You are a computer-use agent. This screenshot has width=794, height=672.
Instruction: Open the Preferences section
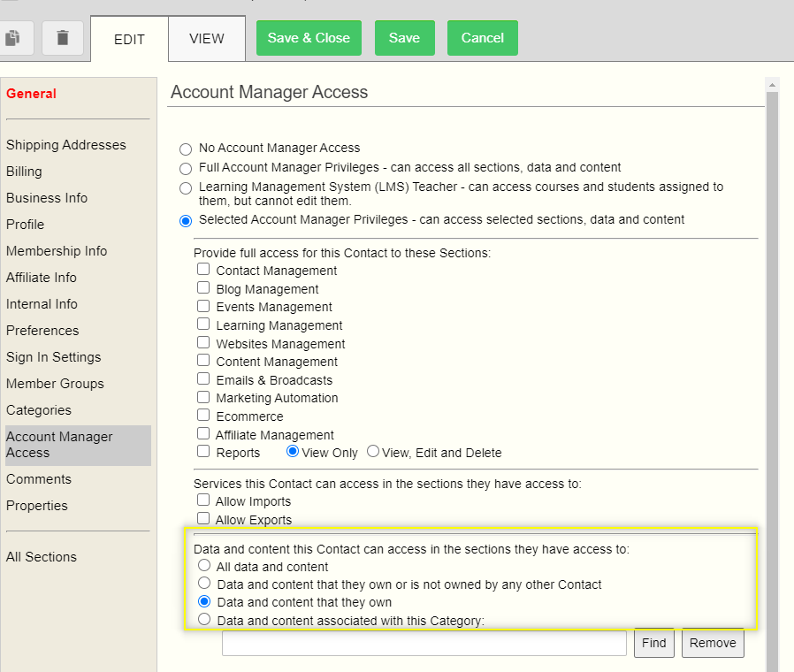(42, 331)
